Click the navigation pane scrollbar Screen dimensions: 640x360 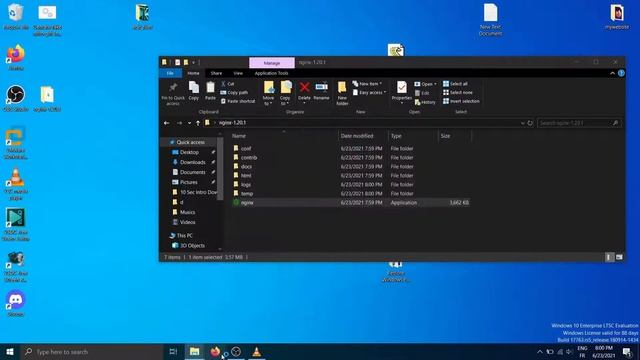tap(220, 168)
